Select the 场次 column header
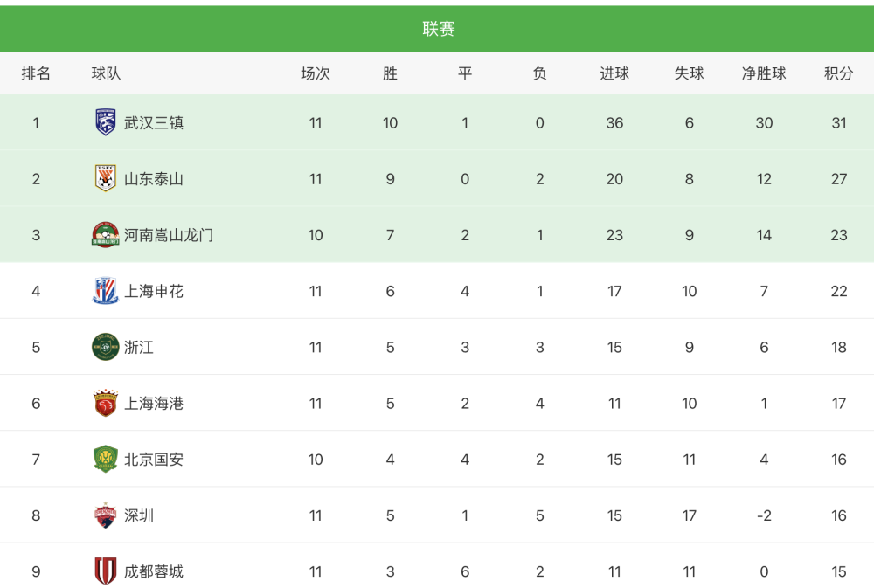Image resolution: width=874 pixels, height=588 pixels. click(316, 73)
